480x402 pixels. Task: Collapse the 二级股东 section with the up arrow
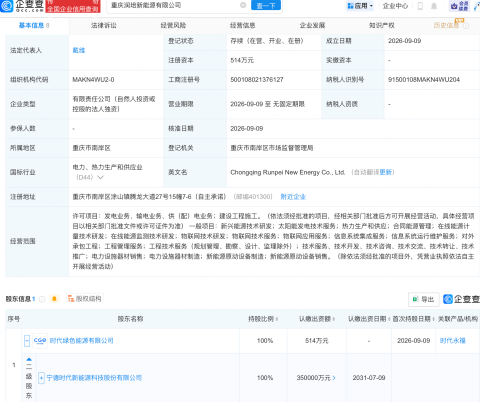[29, 359]
